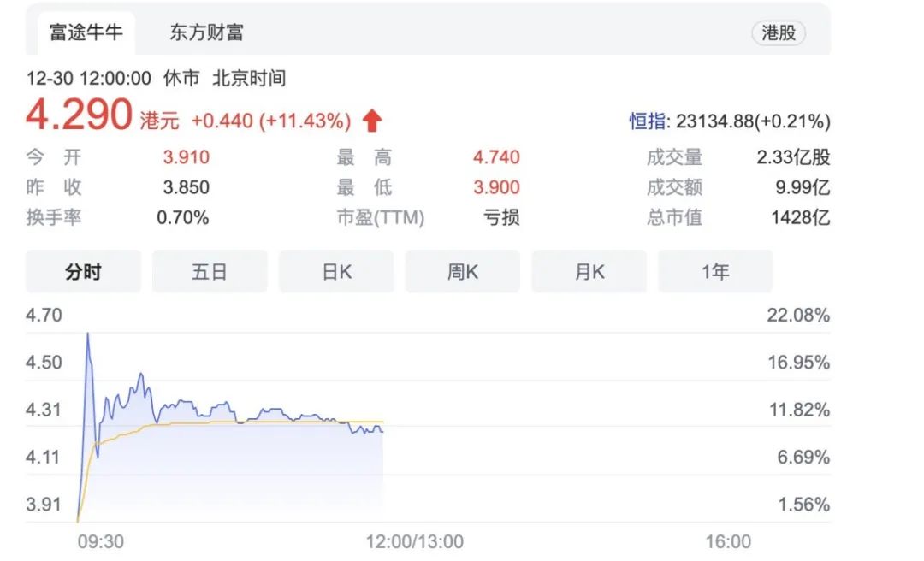Click the 总市值 1428亿 value

(x=800, y=217)
